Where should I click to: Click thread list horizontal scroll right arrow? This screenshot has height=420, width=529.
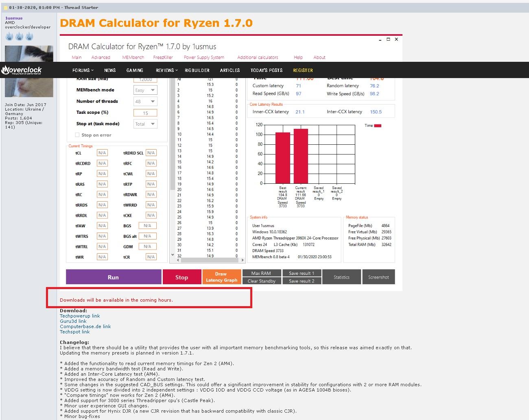[243, 260]
